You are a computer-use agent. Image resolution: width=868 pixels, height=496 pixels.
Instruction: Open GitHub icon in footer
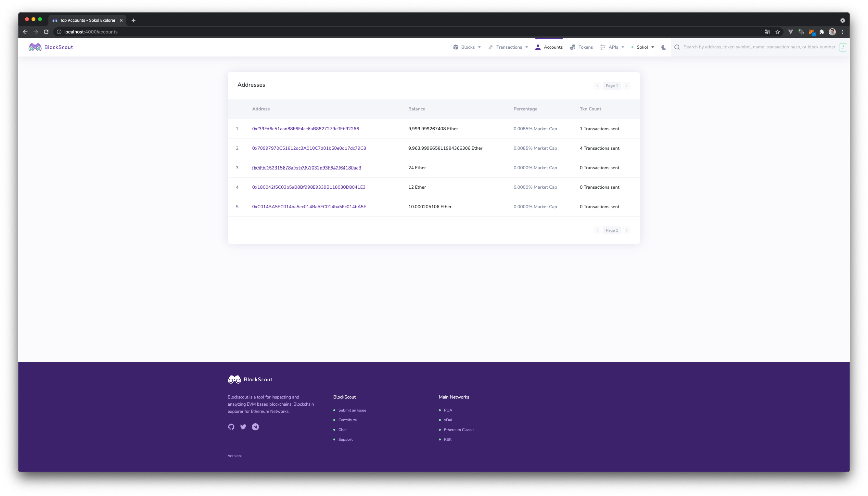(x=231, y=427)
